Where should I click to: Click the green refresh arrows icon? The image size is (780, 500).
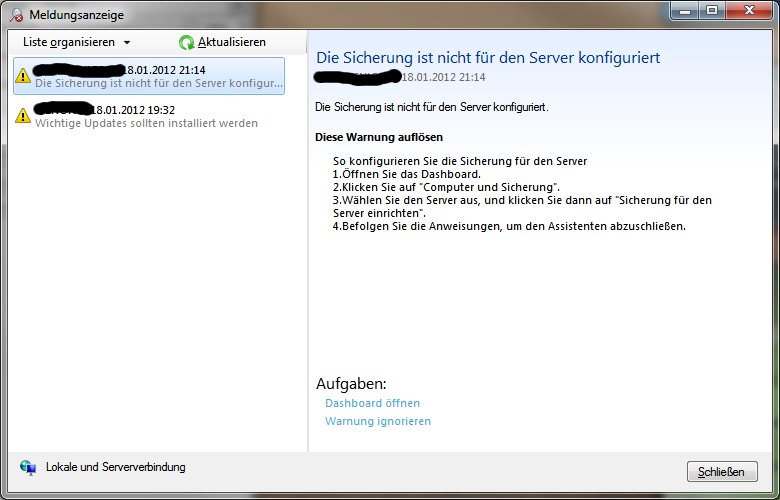(x=187, y=42)
